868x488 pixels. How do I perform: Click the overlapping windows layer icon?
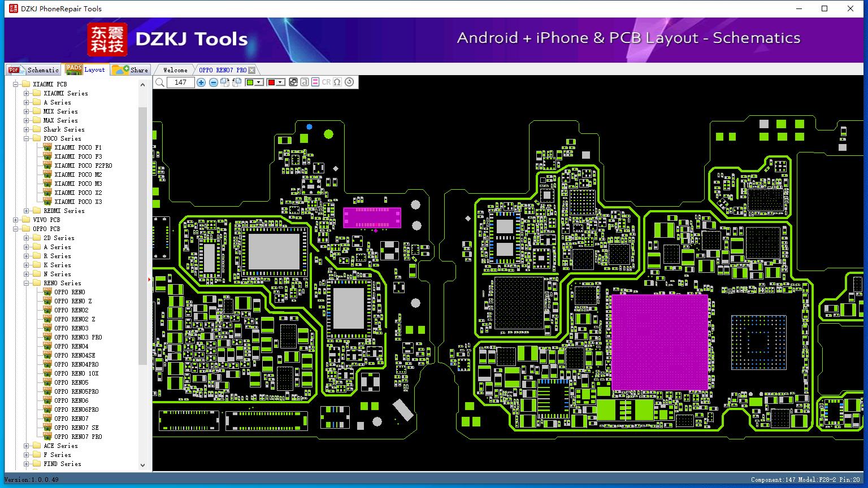point(293,82)
